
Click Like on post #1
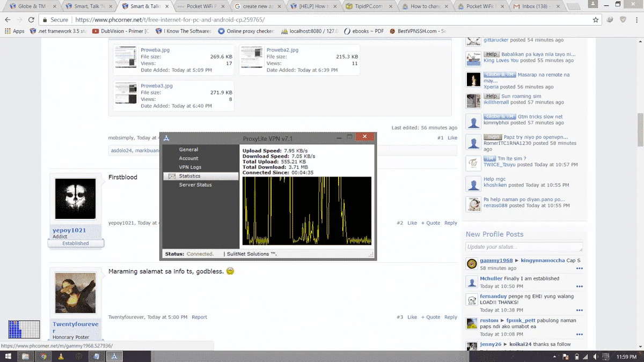click(x=452, y=138)
